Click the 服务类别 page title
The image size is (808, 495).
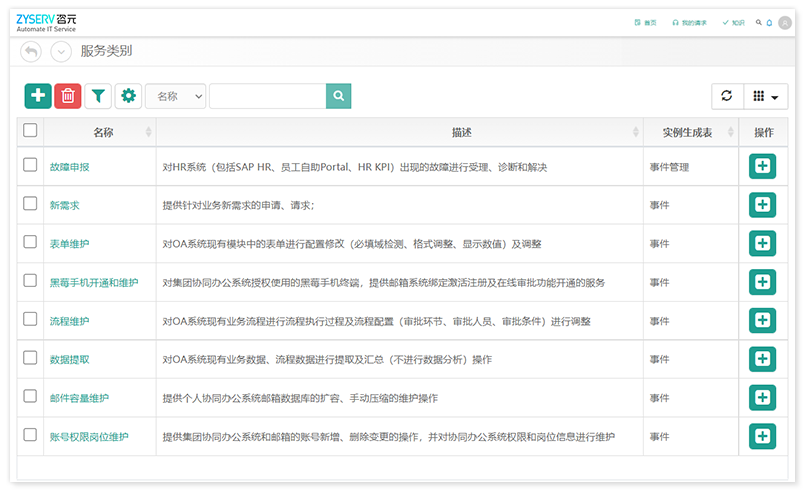[106, 51]
